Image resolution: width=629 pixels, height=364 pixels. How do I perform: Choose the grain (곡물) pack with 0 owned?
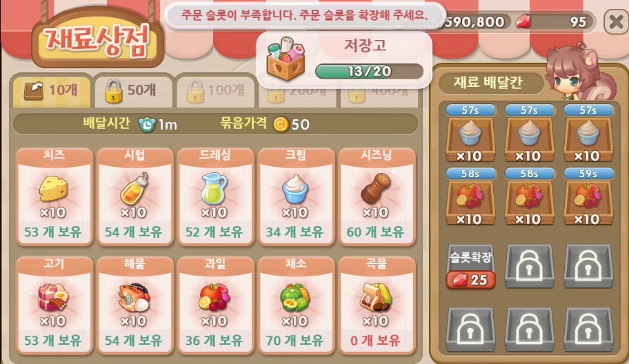click(x=377, y=305)
